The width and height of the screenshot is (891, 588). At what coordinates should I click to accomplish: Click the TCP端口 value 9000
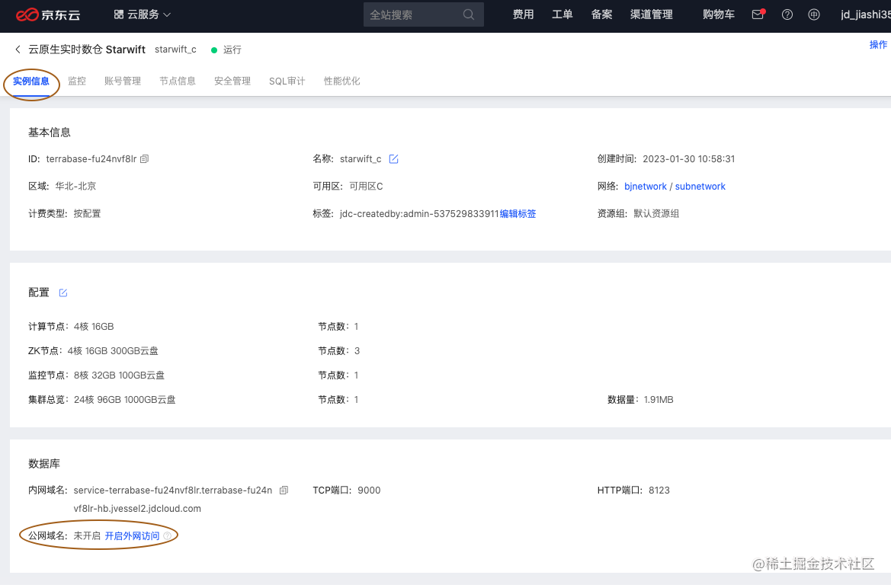369,491
